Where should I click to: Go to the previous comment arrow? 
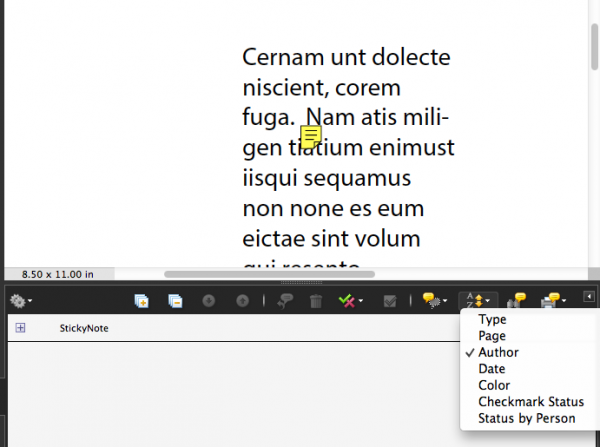[242, 300]
